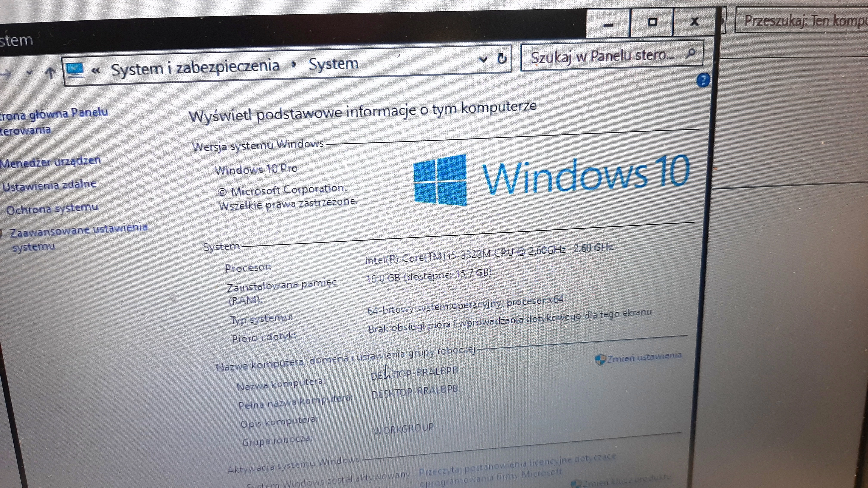Click the blue Help question mark icon
The width and height of the screenshot is (868, 488).
pos(703,80)
